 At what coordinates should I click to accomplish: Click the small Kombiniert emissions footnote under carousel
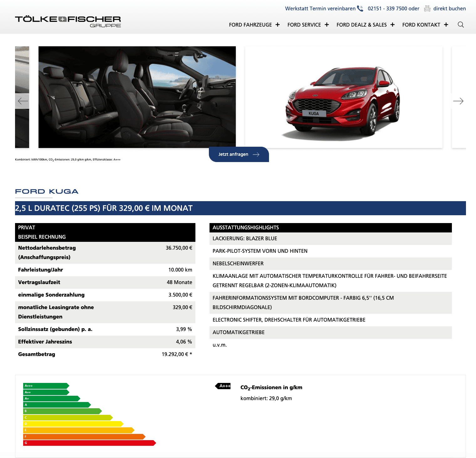coord(68,160)
